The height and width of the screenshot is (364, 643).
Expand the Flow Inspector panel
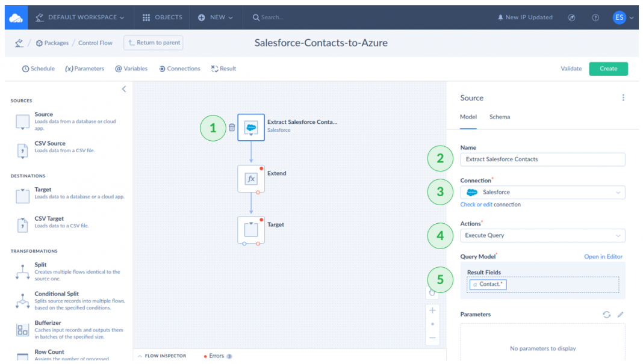pyautogui.click(x=163, y=356)
